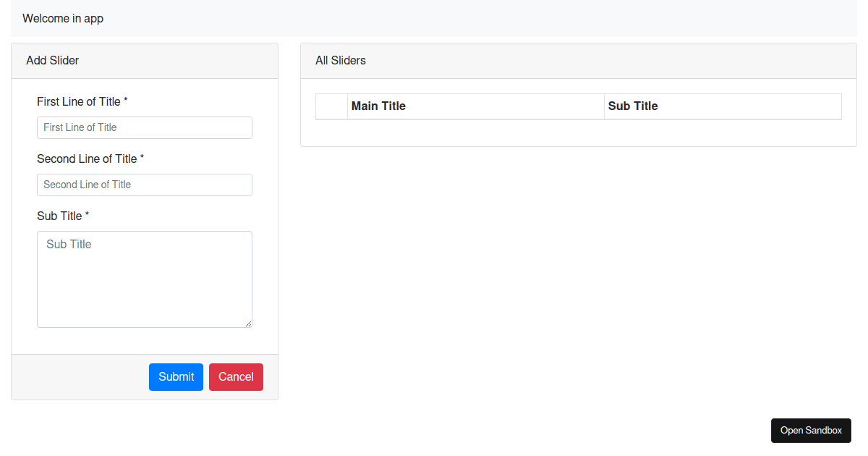Click the empty first table column cell
The width and height of the screenshot is (868, 456).
click(331, 106)
